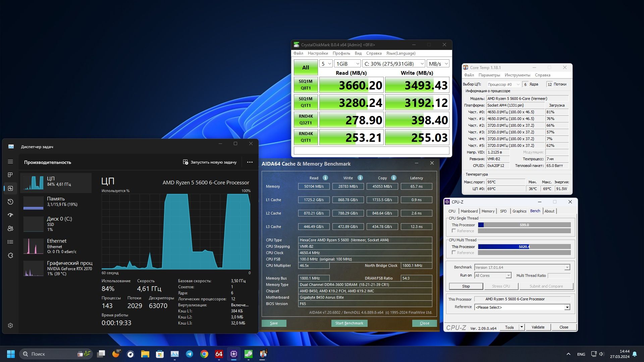The image size is (644, 362).
Task: Open unit dropdown showing MB/s
Action: tap(438, 64)
